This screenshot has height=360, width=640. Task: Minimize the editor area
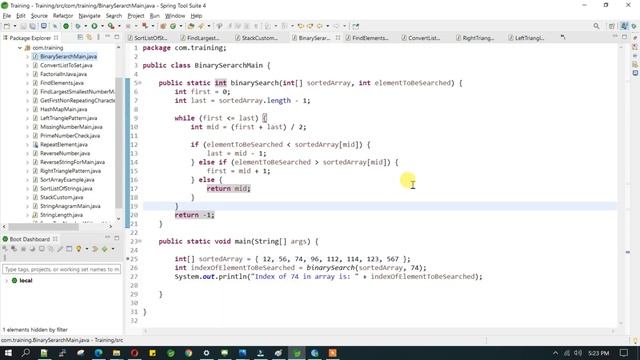615,36
